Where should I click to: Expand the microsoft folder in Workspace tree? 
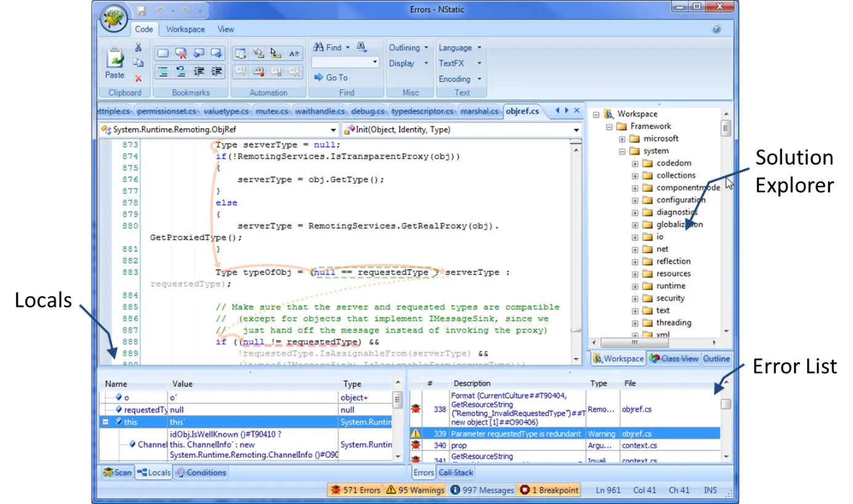[x=623, y=138]
